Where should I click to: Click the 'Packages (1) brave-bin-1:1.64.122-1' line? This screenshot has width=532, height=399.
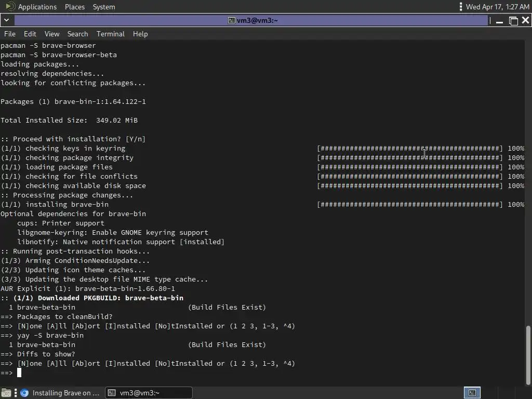73,101
